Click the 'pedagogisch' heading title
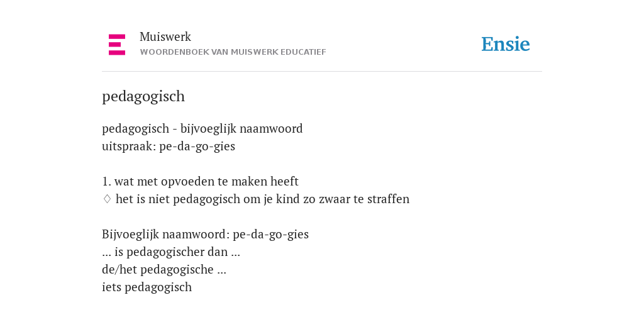The width and height of the screenshot is (644, 322). 143,96
